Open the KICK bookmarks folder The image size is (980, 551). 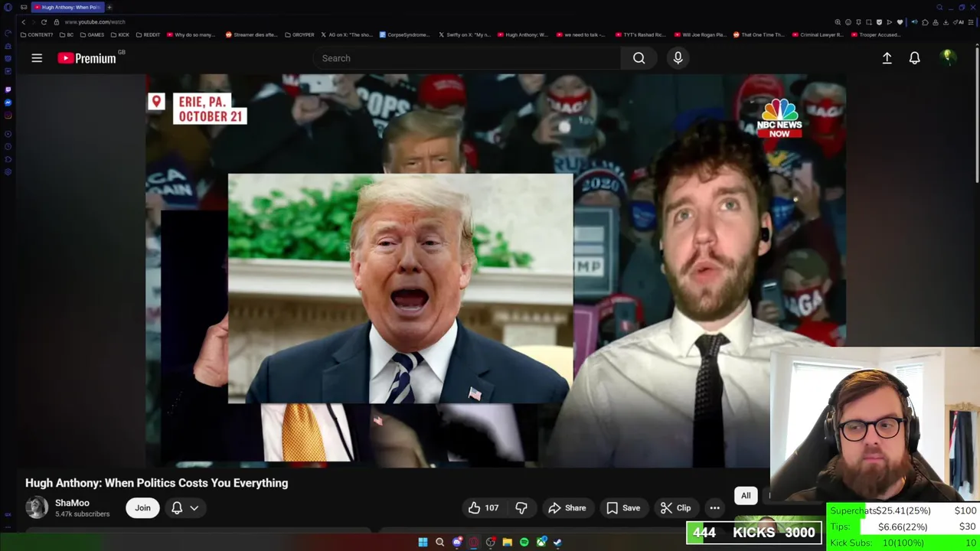(120, 34)
